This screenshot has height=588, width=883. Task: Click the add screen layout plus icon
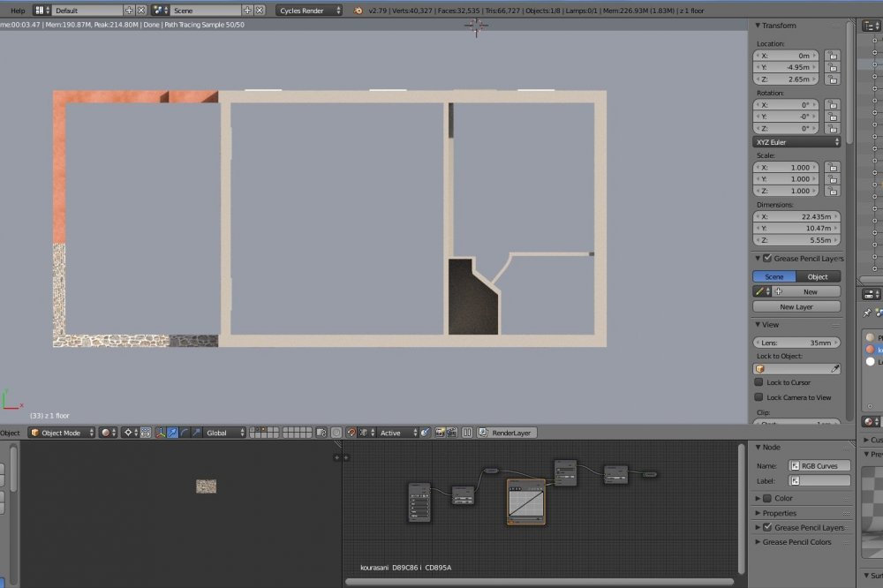click(x=129, y=11)
